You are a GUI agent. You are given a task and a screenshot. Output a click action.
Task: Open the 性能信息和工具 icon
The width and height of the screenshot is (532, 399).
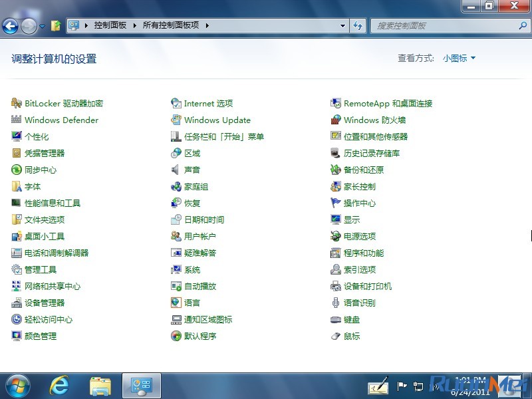16,203
